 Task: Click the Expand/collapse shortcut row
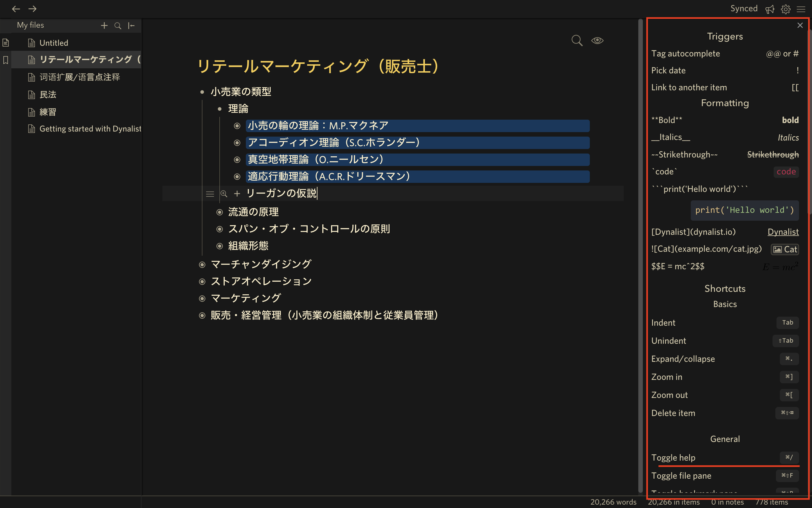pos(725,359)
